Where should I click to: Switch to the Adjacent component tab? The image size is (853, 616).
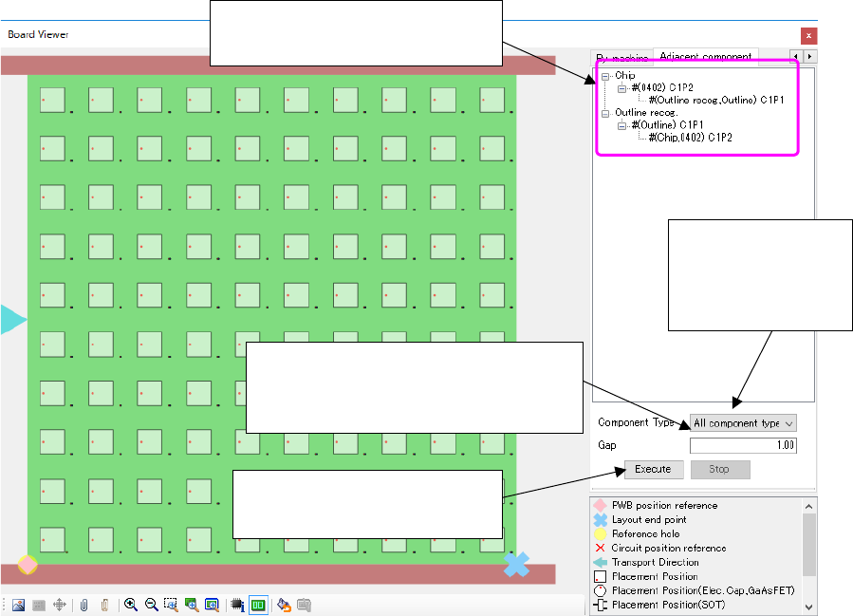706,56
